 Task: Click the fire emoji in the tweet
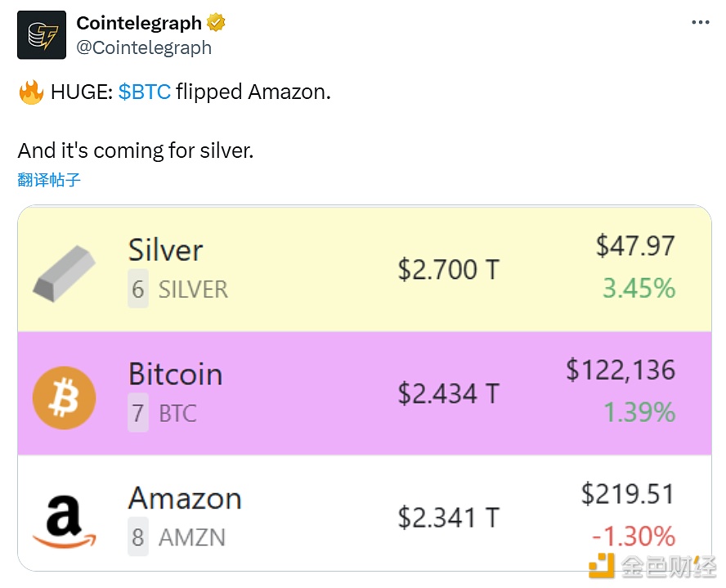pos(30,92)
